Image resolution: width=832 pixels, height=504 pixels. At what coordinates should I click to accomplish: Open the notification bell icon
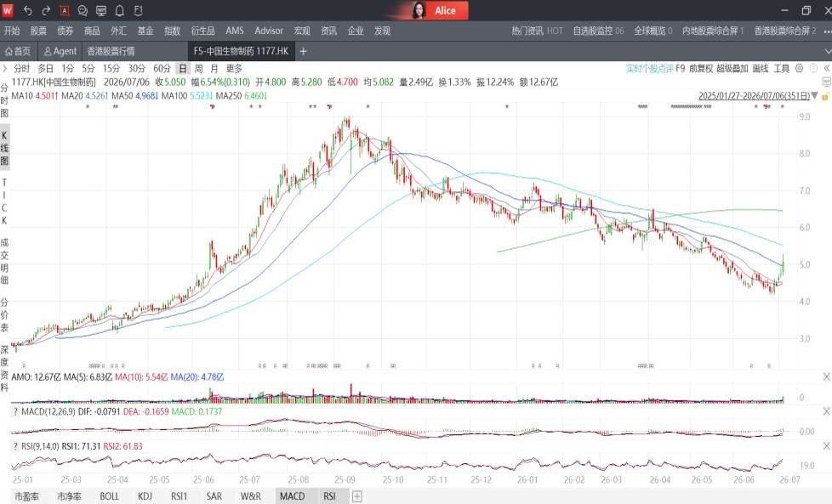120,10
